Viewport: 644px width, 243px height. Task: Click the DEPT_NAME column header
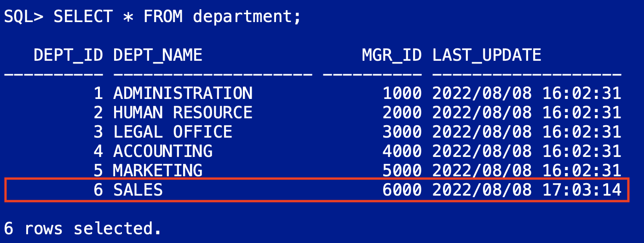pos(158,56)
